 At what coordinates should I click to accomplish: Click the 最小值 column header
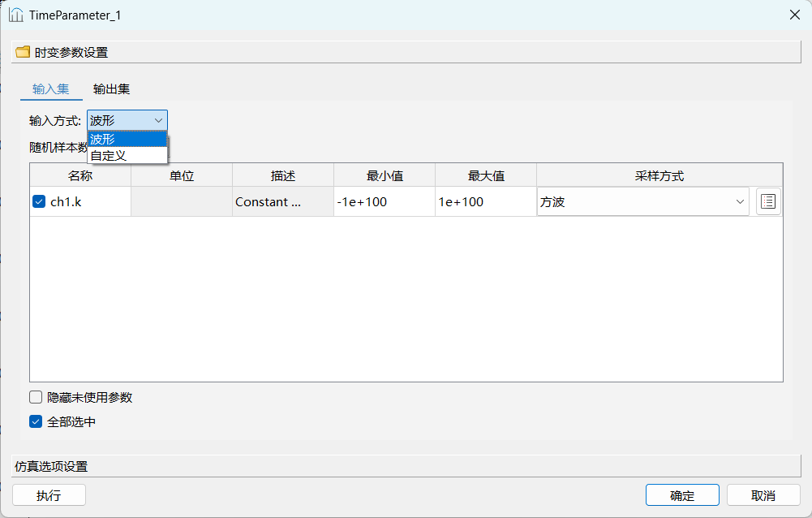pos(385,175)
